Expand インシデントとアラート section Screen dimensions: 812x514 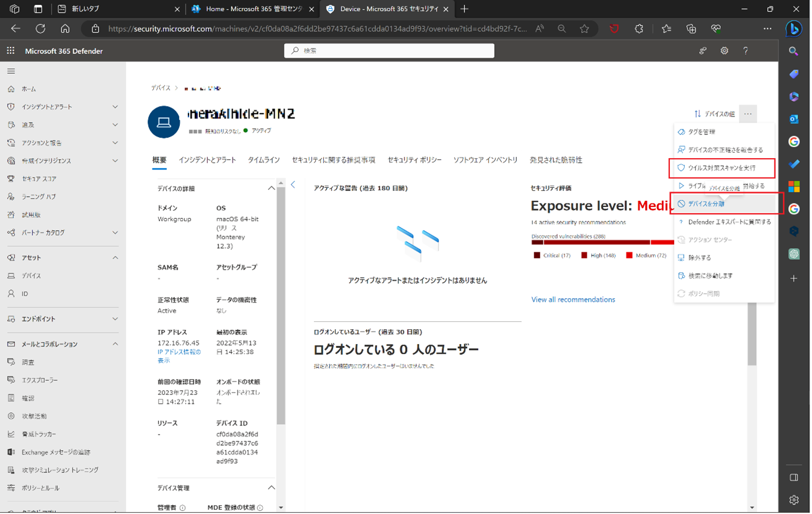click(x=115, y=107)
